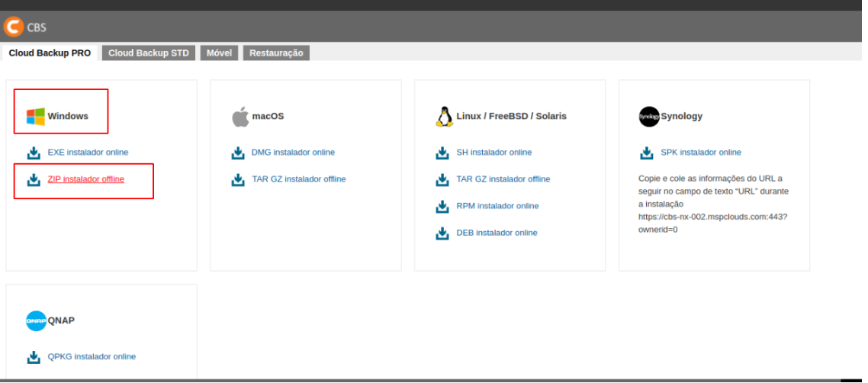Click the macOS heading text
This screenshot has height=383, width=868.
pyautogui.click(x=268, y=116)
